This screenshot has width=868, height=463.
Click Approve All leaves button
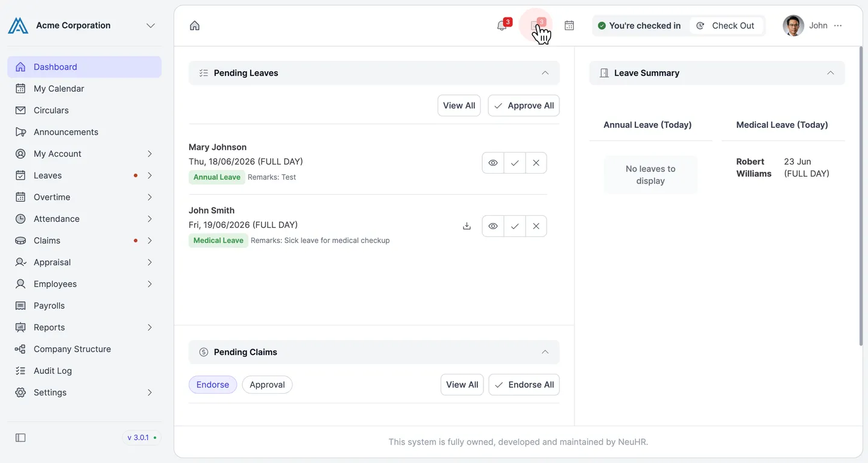coord(524,106)
